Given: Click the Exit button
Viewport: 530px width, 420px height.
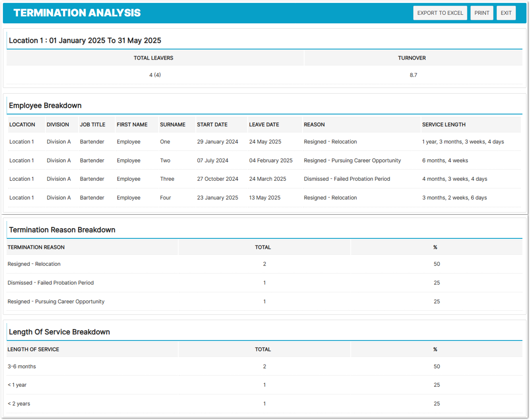Looking at the screenshot, I should click(x=506, y=13).
